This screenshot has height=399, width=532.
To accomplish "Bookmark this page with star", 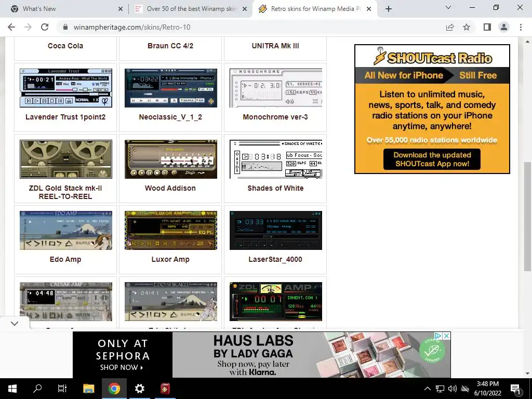I will tap(467, 27).
